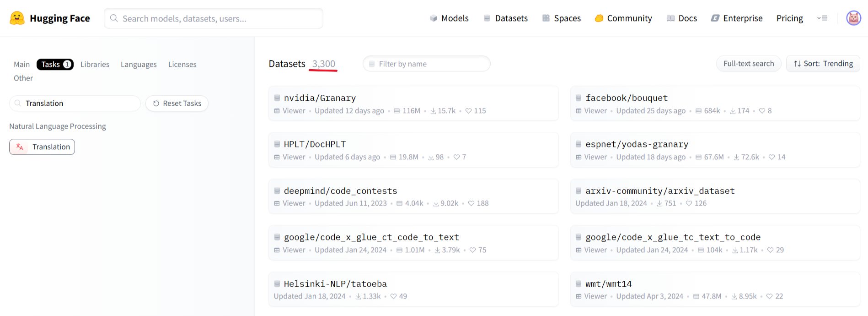The image size is (868, 316).
Task: Open the Enterprise page
Action: (737, 18)
